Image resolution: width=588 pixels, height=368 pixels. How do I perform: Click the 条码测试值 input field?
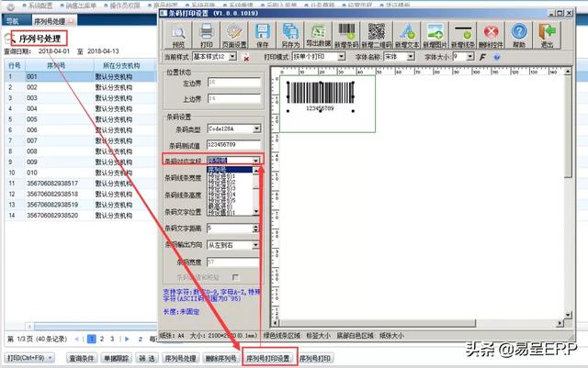pyautogui.click(x=232, y=144)
